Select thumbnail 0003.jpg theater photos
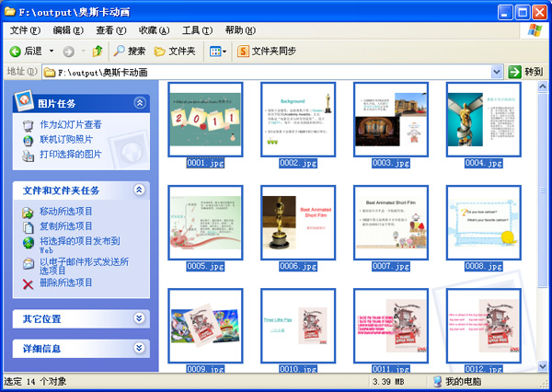Screen dimensions: 552x392 pyautogui.click(x=391, y=120)
